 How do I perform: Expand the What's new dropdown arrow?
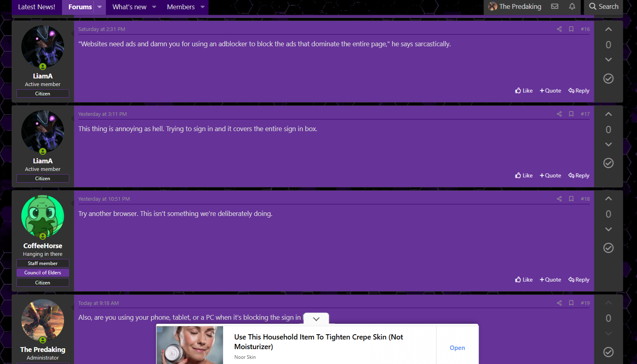(154, 7)
